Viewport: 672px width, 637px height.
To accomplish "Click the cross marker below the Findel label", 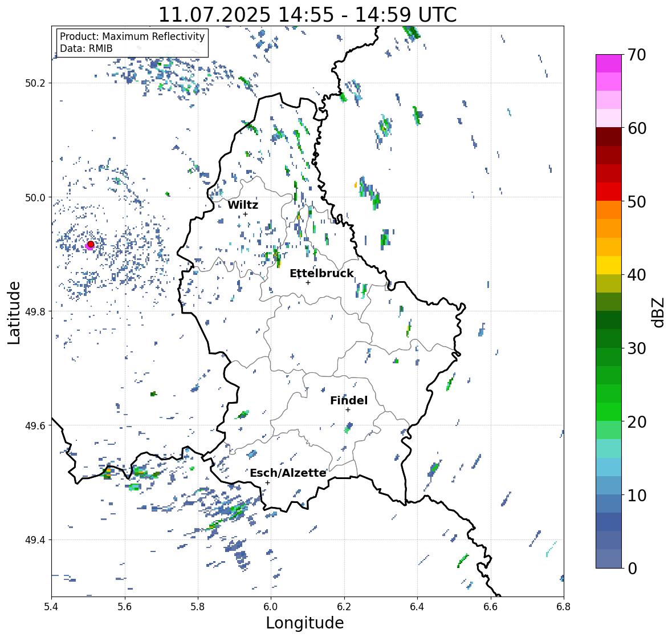I will 348,410.
